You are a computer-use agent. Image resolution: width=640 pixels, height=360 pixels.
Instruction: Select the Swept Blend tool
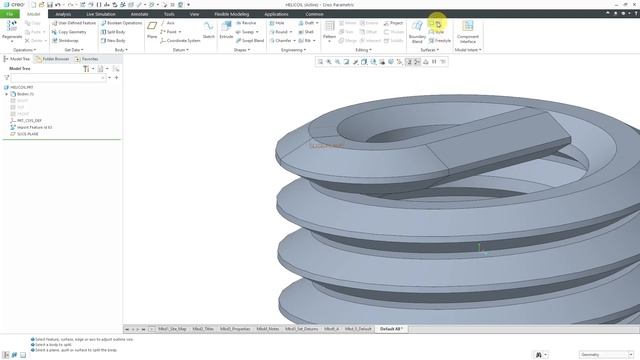(x=250, y=40)
